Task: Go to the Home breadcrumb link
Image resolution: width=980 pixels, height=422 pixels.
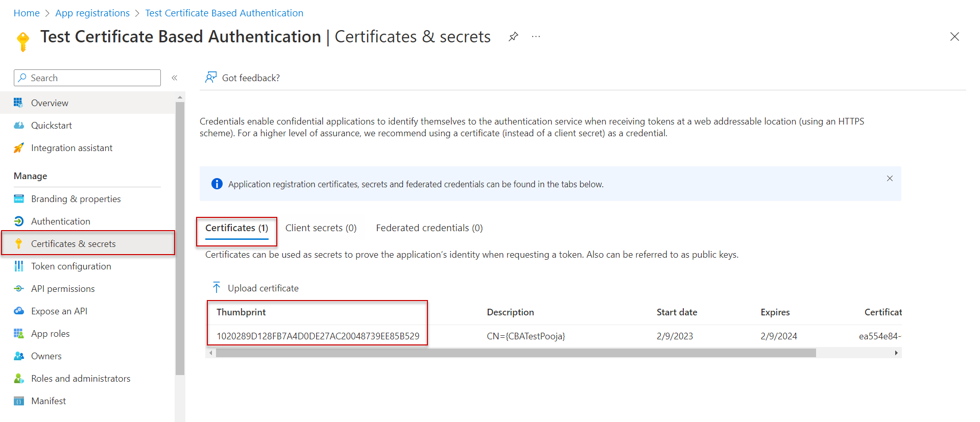Action: pos(27,13)
